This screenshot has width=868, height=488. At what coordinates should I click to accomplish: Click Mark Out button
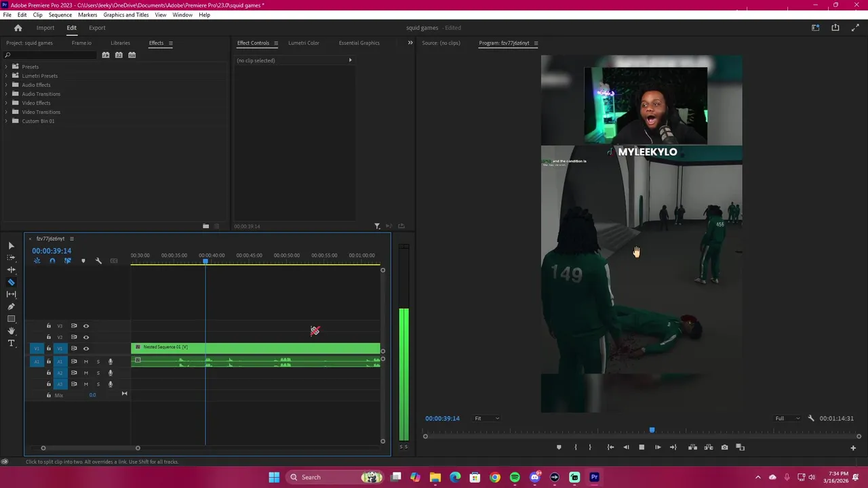pos(589,447)
